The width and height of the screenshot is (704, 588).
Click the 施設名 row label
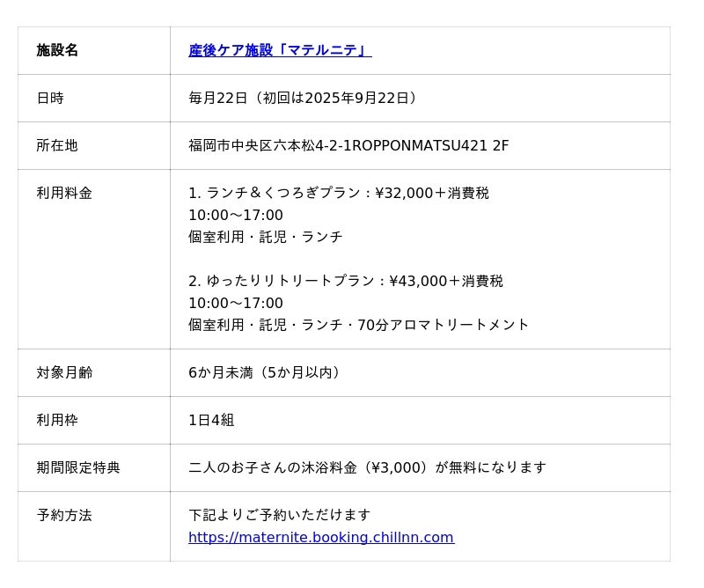coord(57,51)
